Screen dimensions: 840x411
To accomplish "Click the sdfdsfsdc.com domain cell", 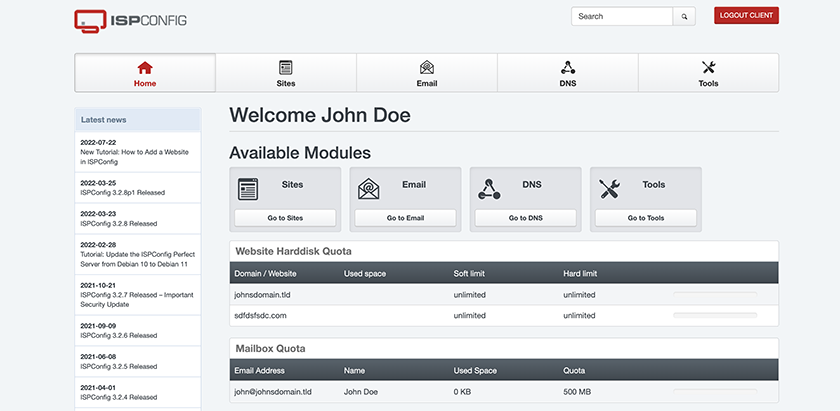I will (260, 316).
